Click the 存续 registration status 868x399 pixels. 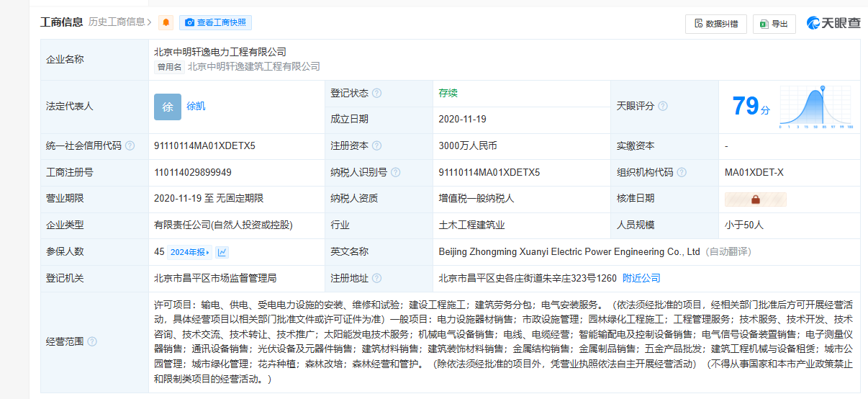click(x=448, y=93)
